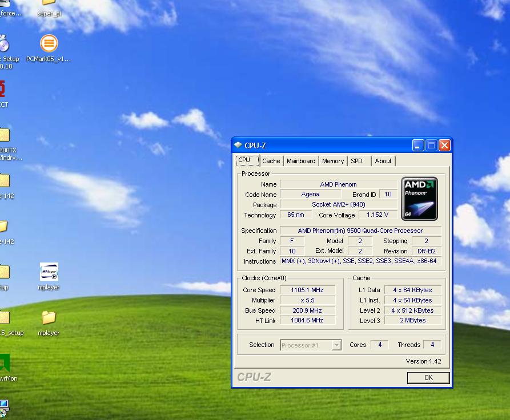Image resolution: width=510 pixels, height=420 pixels.
Task: Click the 4 x 512 KBytes Level 2 value
Action: coord(412,310)
